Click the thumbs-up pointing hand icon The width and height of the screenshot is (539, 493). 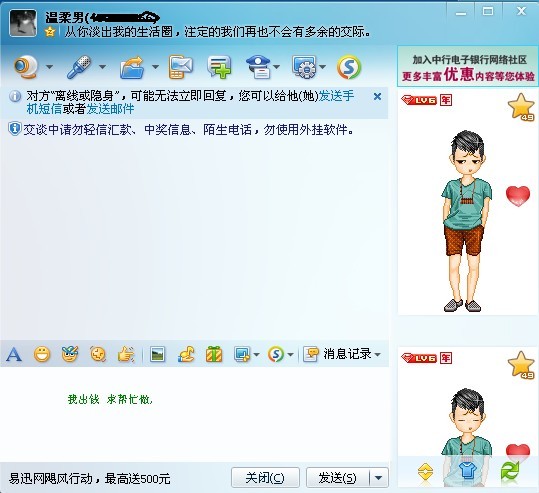126,354
